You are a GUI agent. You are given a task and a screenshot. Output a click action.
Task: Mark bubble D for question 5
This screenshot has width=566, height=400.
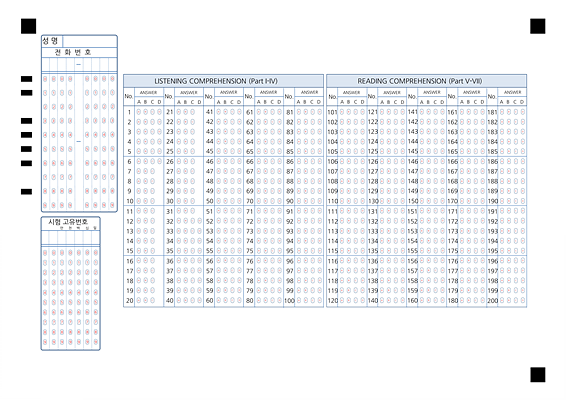pyautogui.click(x=159, y=151)
